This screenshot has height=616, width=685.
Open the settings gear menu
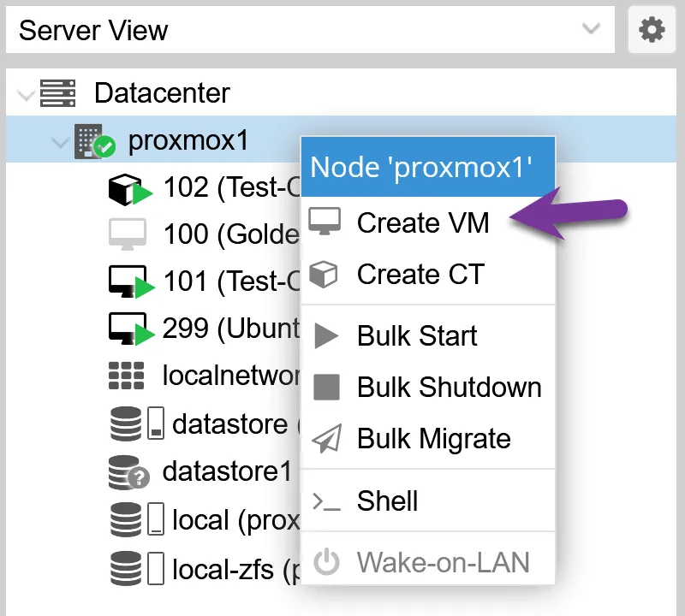pos(652,31)
